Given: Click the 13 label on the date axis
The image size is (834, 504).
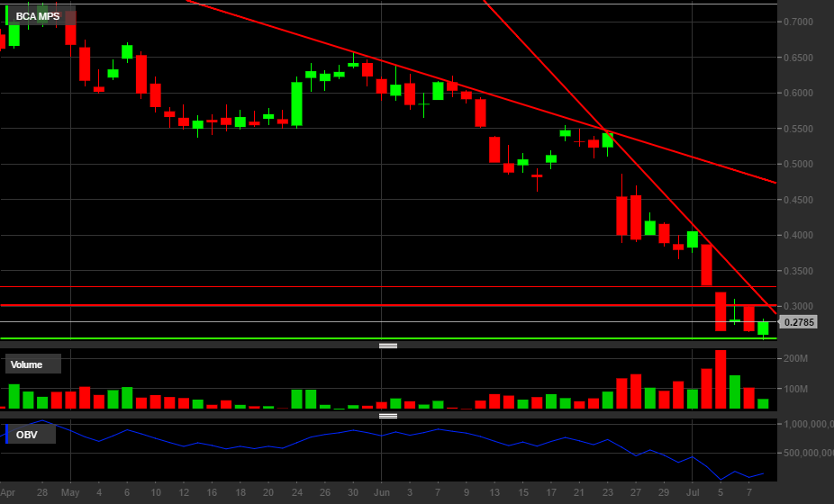Looking at the screenshot, I should (494, 493).
